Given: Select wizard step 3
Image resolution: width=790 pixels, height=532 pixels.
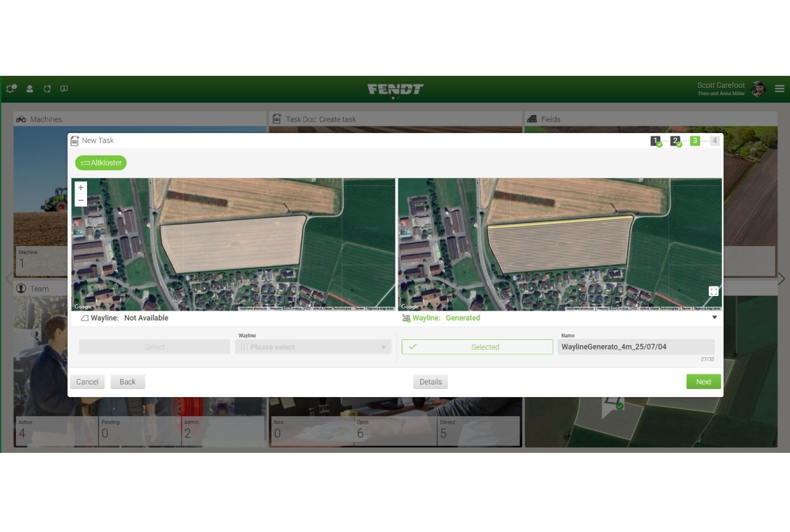Looking at the screenshot, I should pyautogui.click(x=695, y=141).
